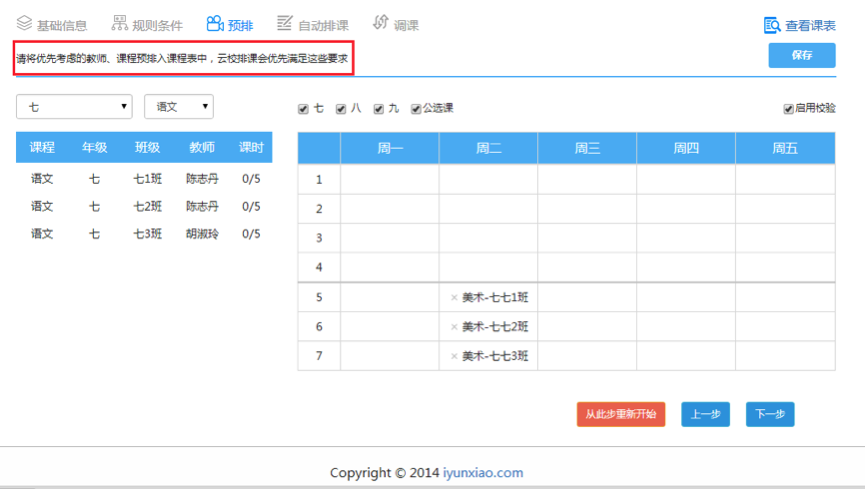
Task: Remove 美术-七七1班 with its × icon
Action: (454, 297)
